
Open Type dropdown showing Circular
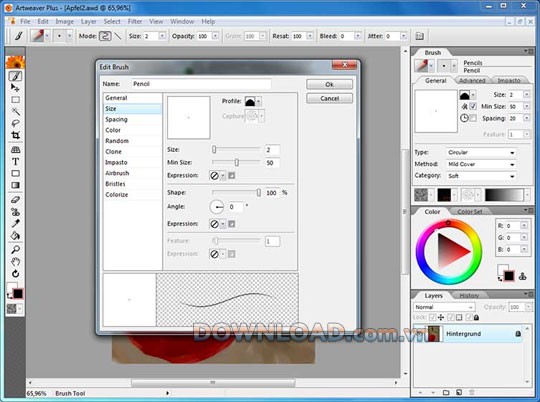pos(481,152)
